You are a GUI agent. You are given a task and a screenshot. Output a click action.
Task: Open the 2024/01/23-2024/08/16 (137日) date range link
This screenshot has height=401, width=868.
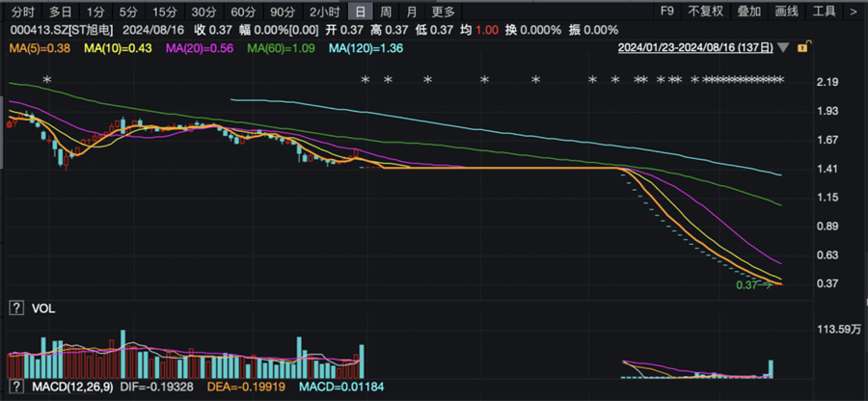695,48
